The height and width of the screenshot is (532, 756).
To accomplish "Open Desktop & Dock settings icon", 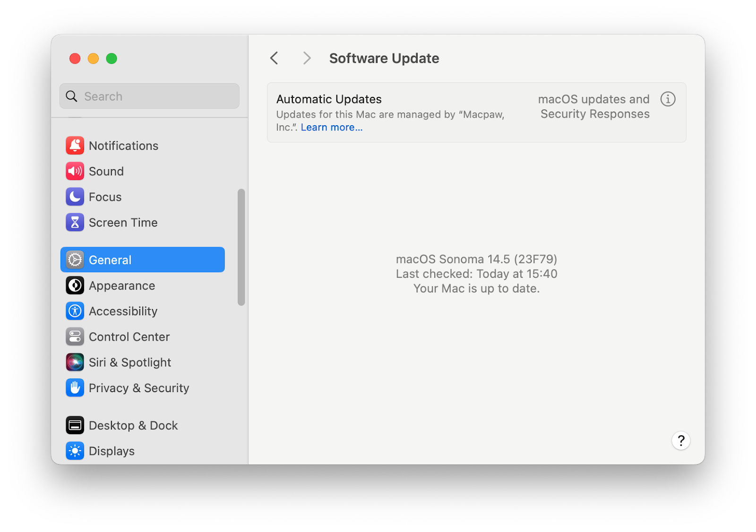I will (x=75, y=425).
